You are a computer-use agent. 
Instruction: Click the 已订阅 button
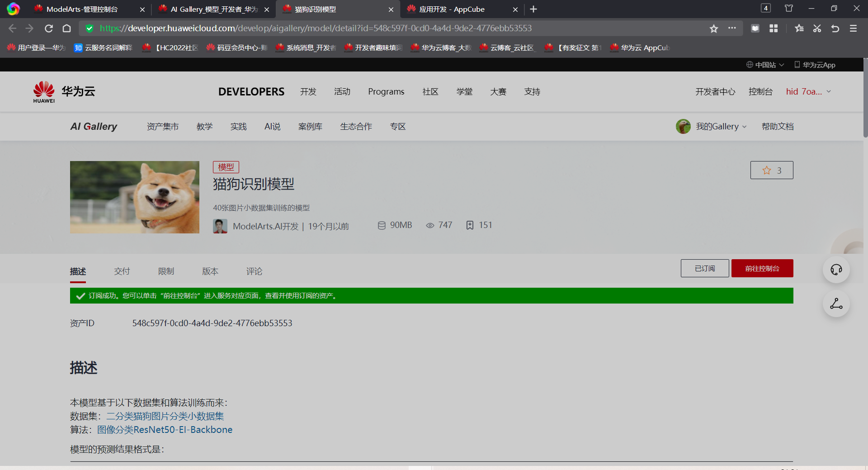tap(705, 268)
